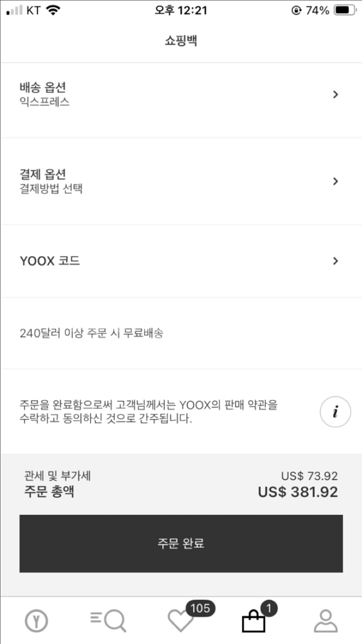Viewport: 362px width, 644px height.
Task: Open the YOOX home tab icon
Action: [36, 619]
